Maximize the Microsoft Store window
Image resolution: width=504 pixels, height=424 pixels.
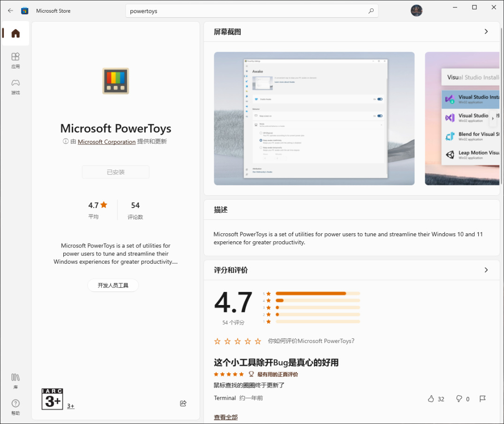pyautogui.click(x=474, y=7)
